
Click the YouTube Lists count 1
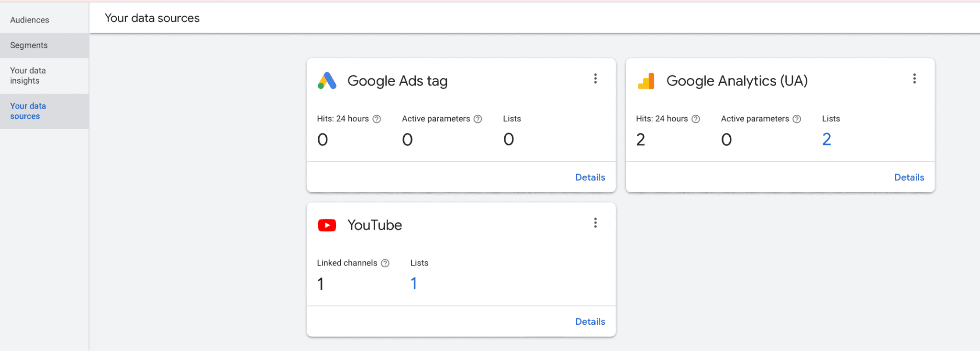coord(414,284)
